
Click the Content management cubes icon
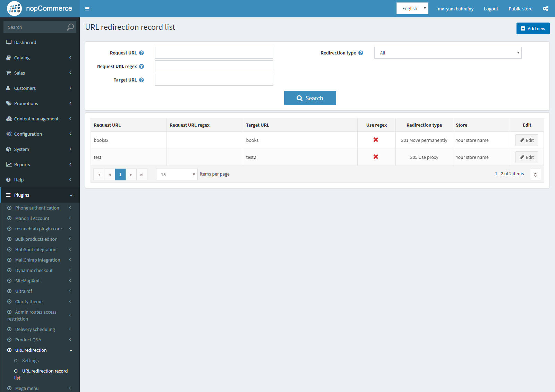click(x=9, y=119)
